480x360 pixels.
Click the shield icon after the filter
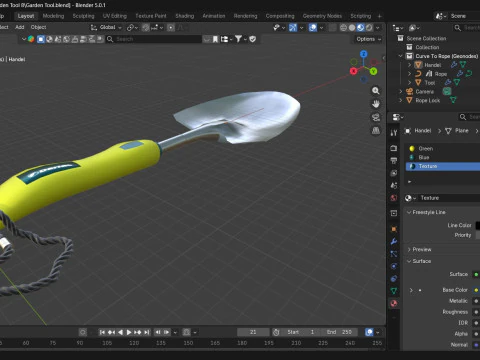coord(253,39)
